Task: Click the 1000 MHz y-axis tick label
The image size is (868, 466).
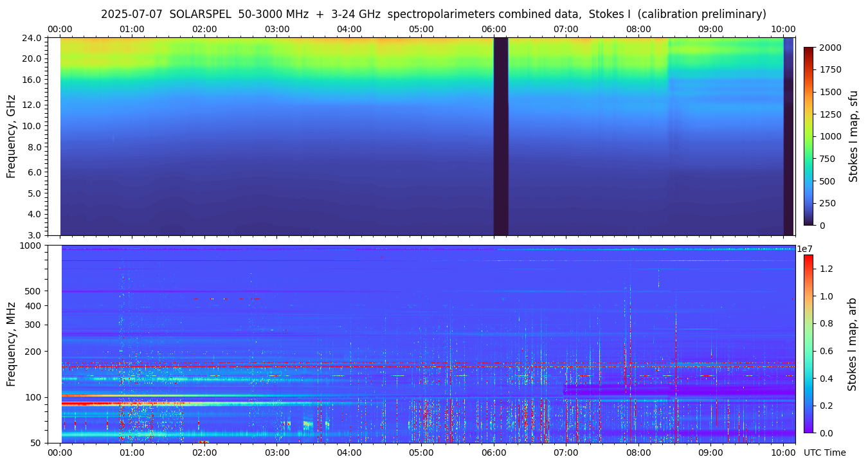Action: point(32,246)
